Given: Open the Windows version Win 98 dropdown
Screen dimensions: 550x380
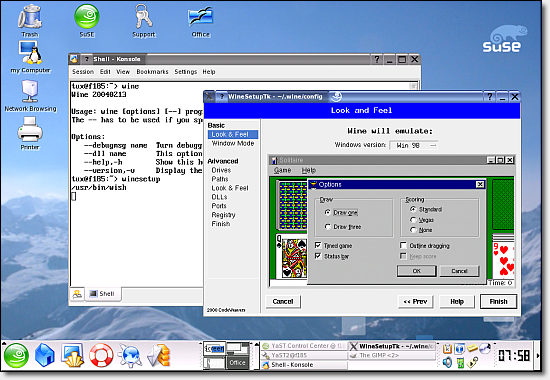Looking at the screenshot, I should 414,145.
